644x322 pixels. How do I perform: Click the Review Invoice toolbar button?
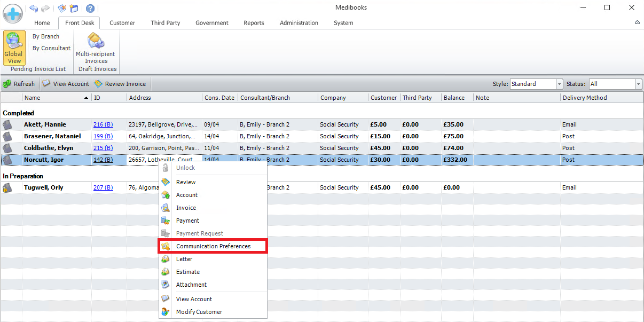pos(120,84)
